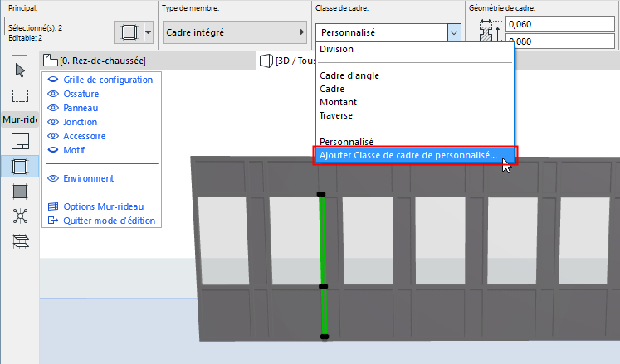Screen dimensions: 620x364
Task: Click the frame geometry profile icon
Action: tap(491, 31)
